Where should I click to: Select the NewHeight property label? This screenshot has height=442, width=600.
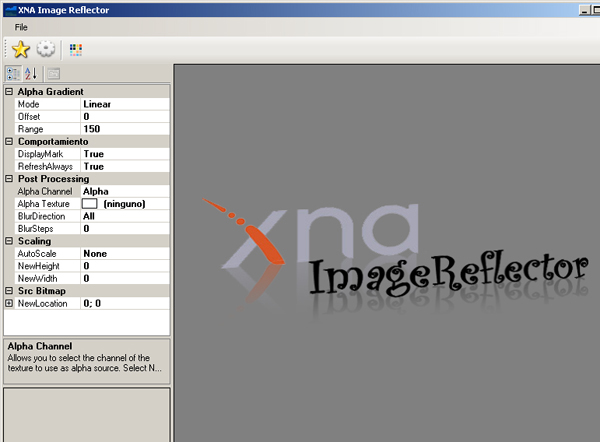click(39, 266)
